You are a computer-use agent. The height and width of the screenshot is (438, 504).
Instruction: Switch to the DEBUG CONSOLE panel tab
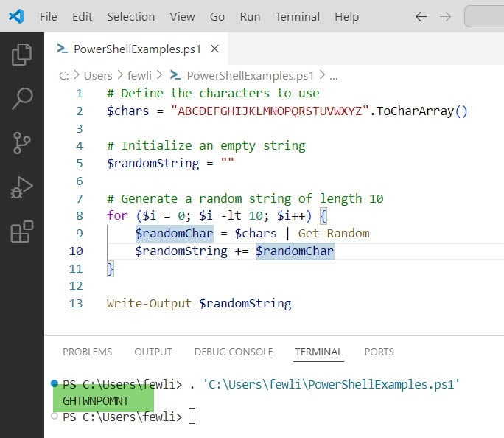(234, 352)
